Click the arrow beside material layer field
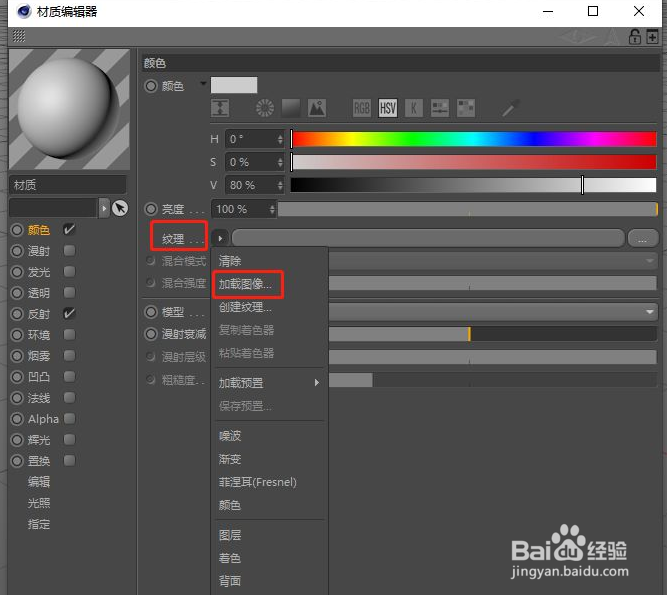Image resolution: width=667 pixels, height=595 pixels. click(104, 208)
